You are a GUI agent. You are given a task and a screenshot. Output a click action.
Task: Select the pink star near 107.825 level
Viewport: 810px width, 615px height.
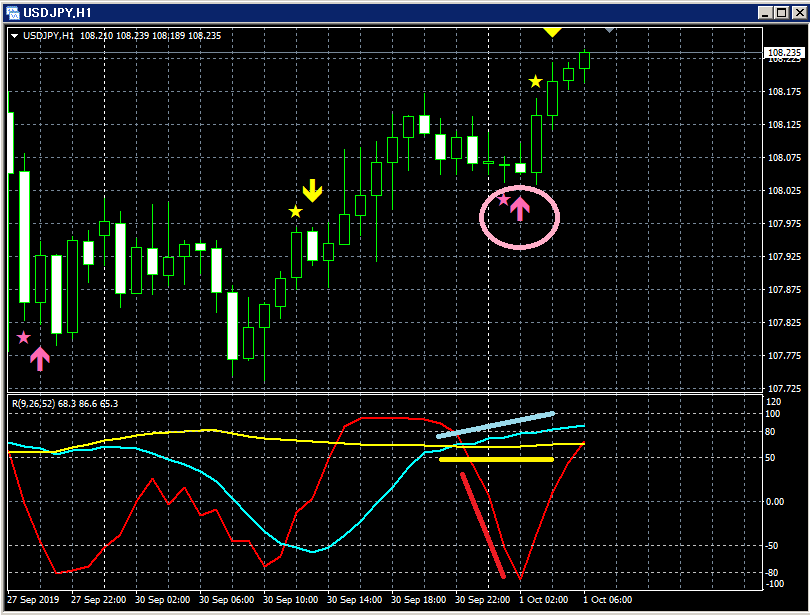click(24, 338)
